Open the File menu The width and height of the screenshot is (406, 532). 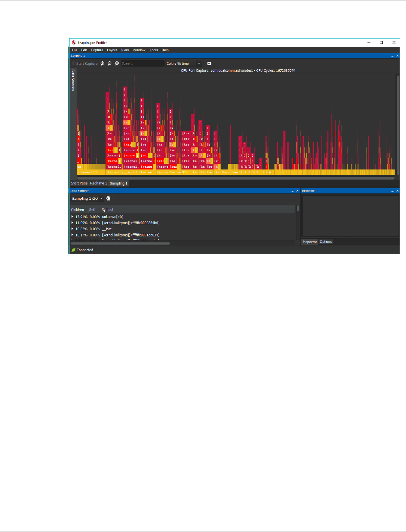point(74,50)
